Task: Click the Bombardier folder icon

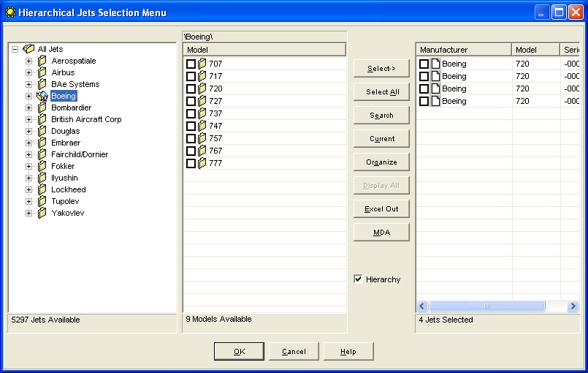Action: (x=42, y=108)
